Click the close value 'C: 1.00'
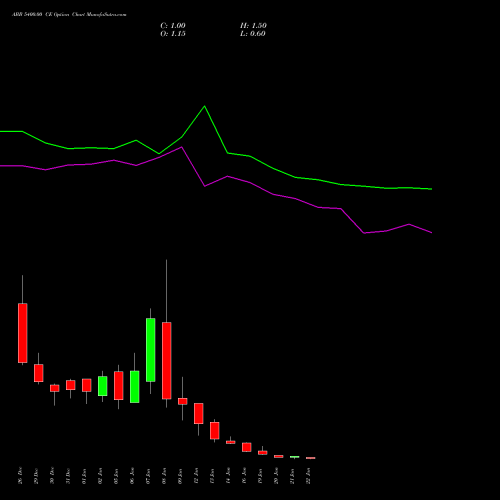500x500 pixels. pyautogui.click(x=173, y=26)
